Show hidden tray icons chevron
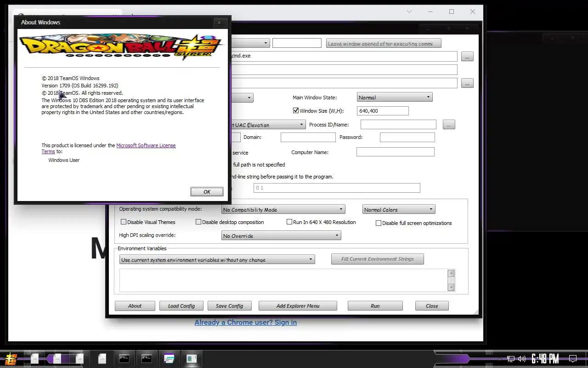The width and height of the screenshot is (588, 368). tap(500, 359)
